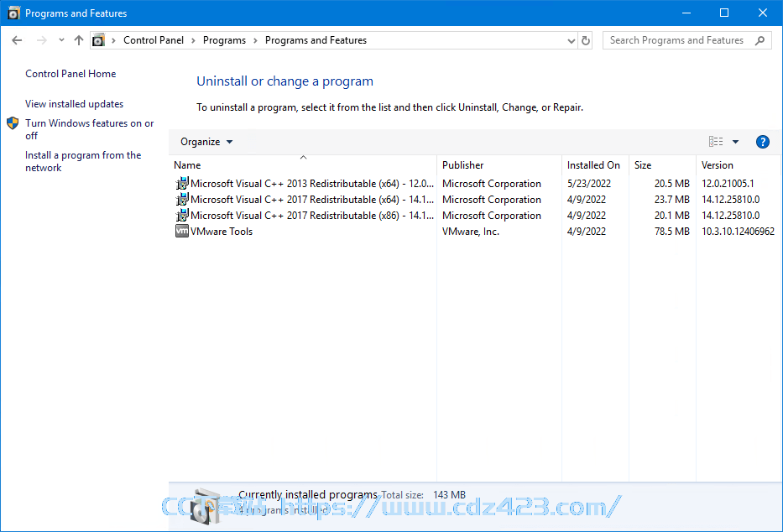
Task: Click the search magnifier icon
Action: coord(760,40)
